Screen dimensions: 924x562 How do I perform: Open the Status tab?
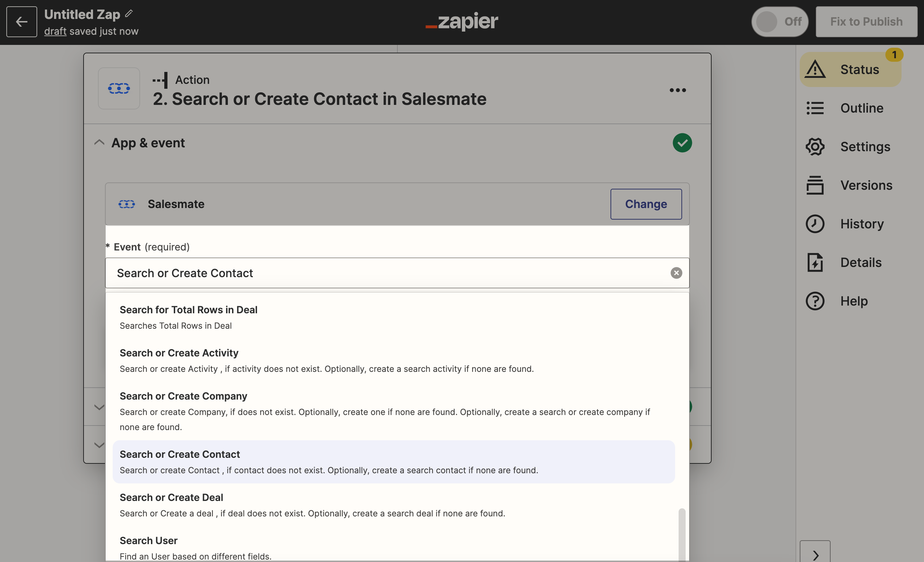pyautogui.click(x=851, y=69)
